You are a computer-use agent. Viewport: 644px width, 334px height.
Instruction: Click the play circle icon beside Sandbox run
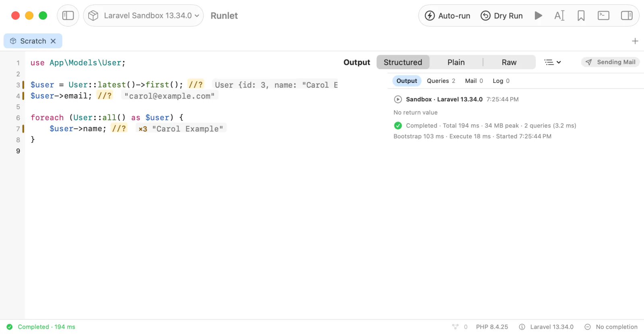pyautogui.click(x=398, y=99)
